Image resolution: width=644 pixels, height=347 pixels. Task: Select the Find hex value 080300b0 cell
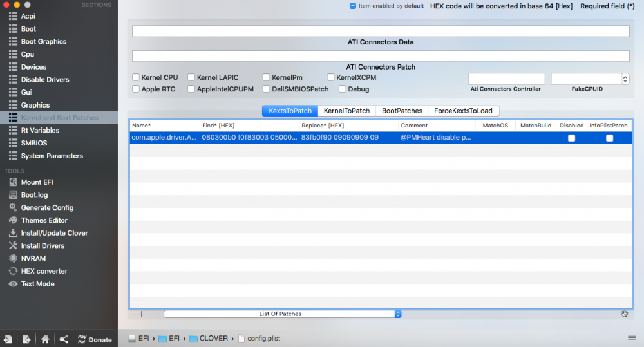pyautogui.click(x=249, y=138)
